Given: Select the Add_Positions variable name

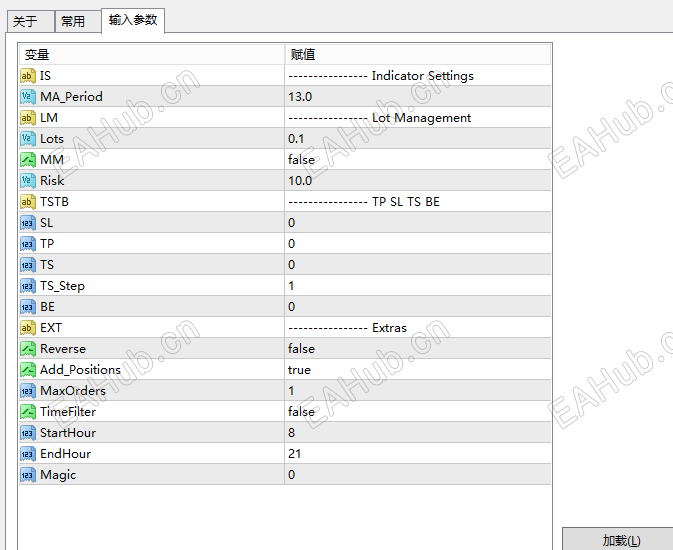Looking at the screenshot, I should [x=80, y=370].
